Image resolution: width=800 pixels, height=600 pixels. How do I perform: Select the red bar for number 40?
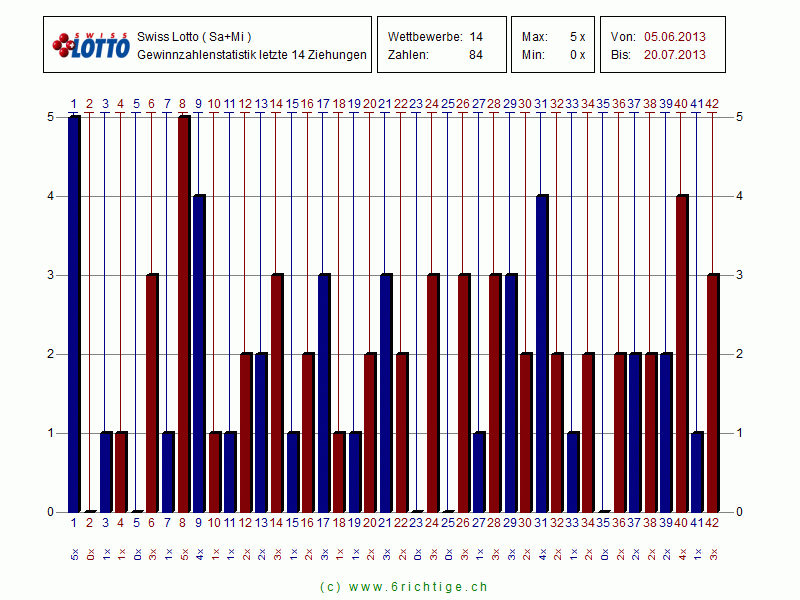[682, 353]
